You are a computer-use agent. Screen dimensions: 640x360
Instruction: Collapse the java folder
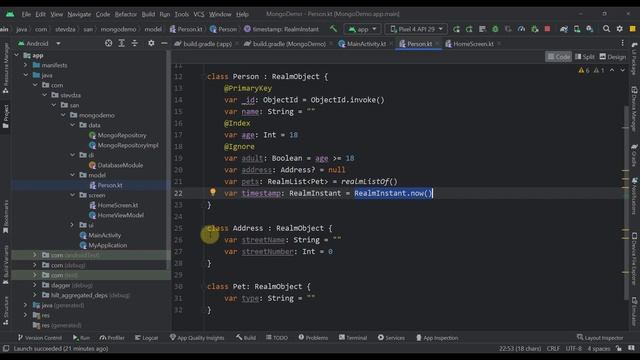point(26,75)
